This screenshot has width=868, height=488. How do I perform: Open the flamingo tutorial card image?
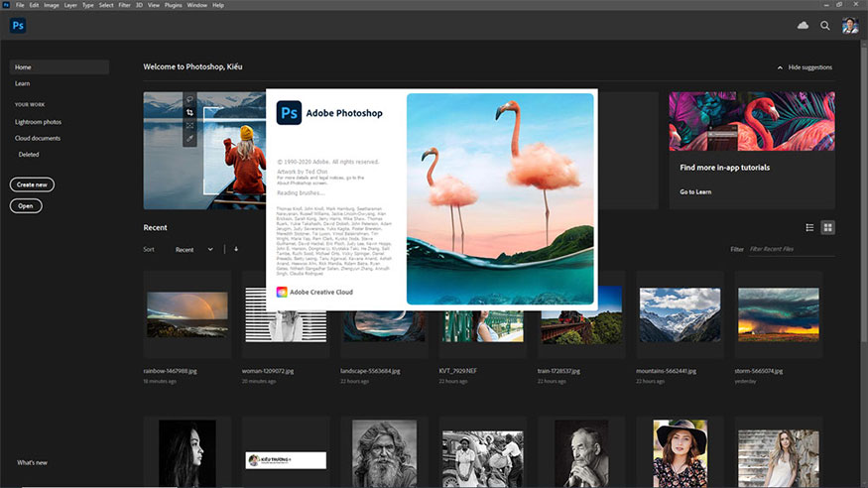point(752,121)
